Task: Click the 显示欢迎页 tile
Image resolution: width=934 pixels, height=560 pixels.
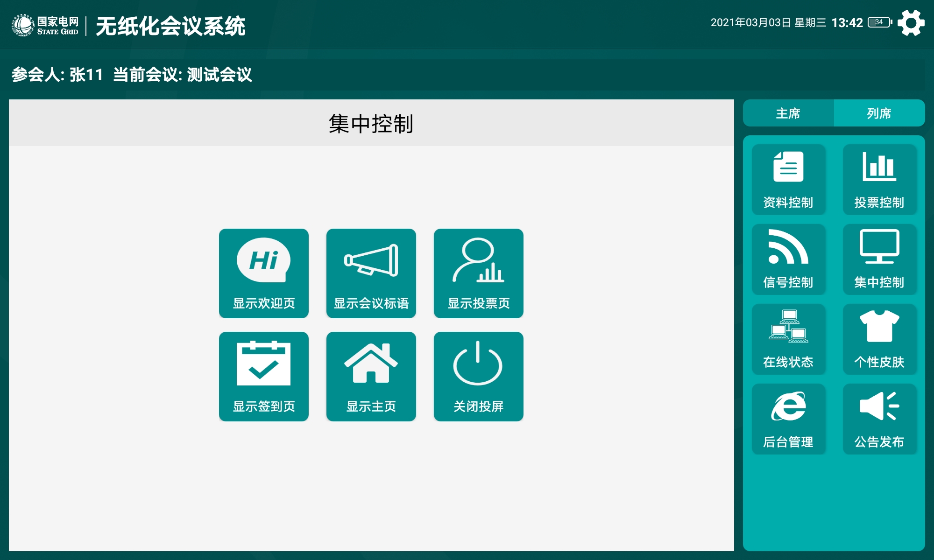Action: [264, 273]
